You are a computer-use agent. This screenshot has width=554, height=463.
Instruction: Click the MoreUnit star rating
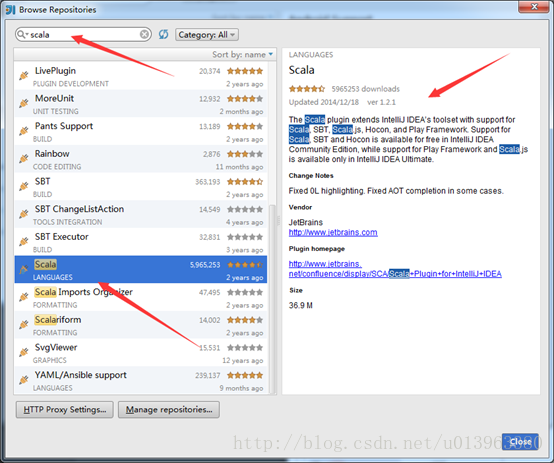tap(245, 99)
